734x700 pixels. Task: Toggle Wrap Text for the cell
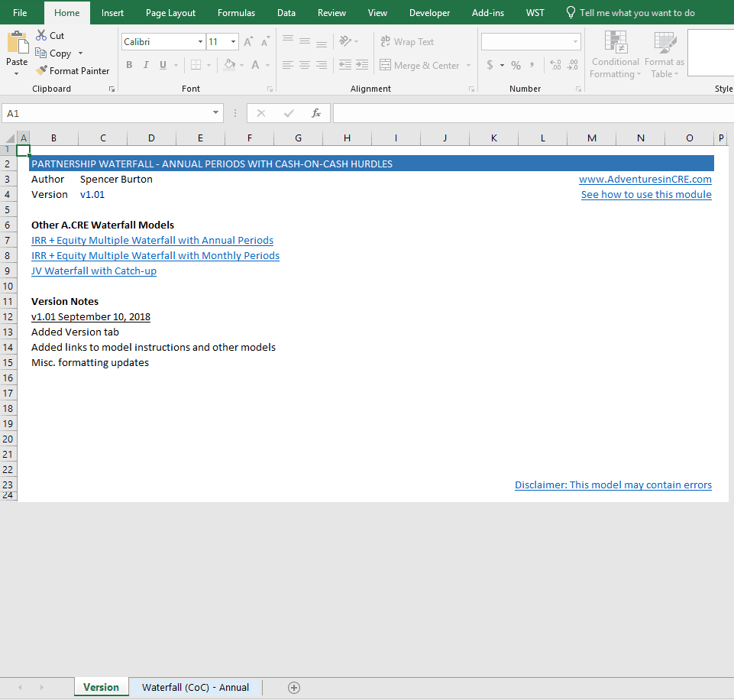[407, 42]
